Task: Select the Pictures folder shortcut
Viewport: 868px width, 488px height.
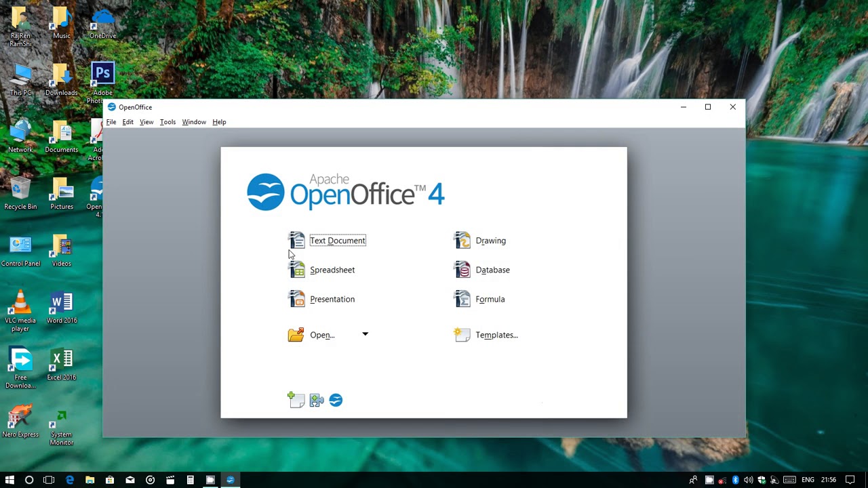Action: 62,194
